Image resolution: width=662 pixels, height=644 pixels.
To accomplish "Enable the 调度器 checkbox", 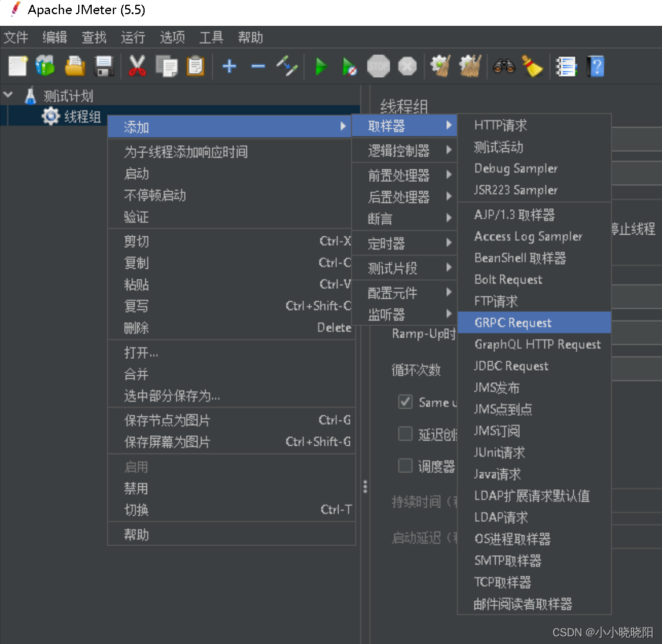I will 405,466.
